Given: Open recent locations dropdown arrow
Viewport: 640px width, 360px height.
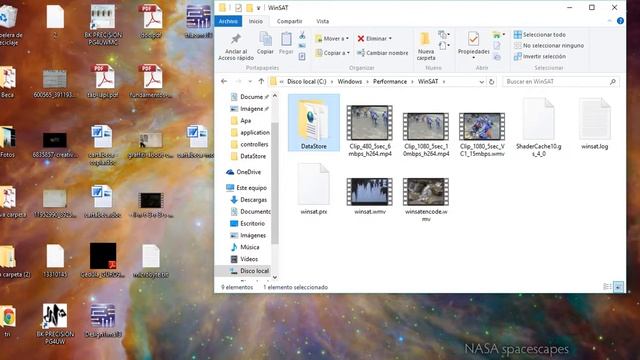Looking at the screenshot, I should click(250, 82).
